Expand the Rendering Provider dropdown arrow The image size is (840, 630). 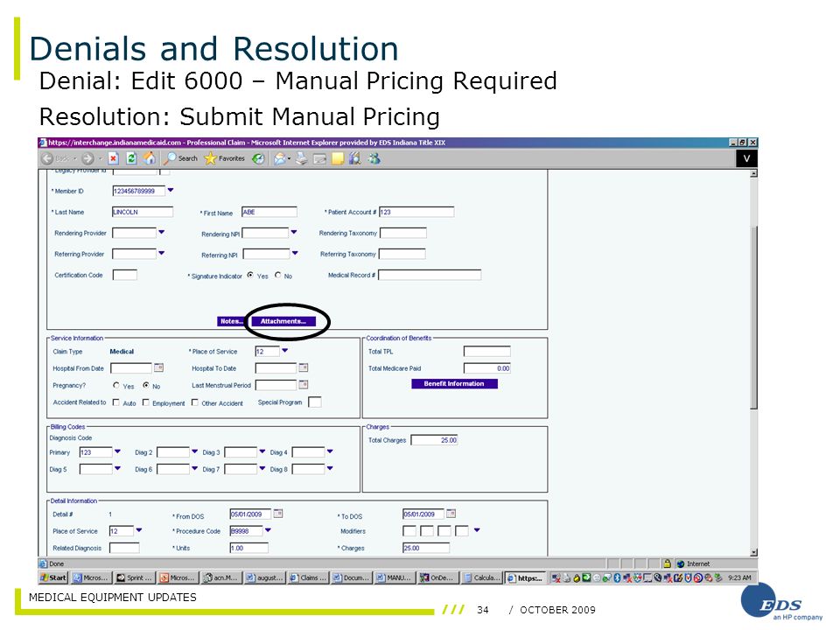[x=161, y=233]
